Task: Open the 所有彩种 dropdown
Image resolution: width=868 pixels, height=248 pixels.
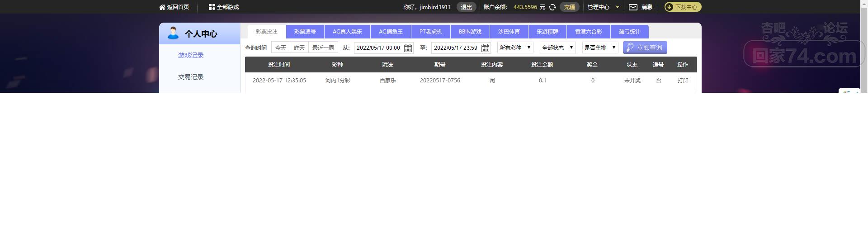Action: (x=515, y=48)
